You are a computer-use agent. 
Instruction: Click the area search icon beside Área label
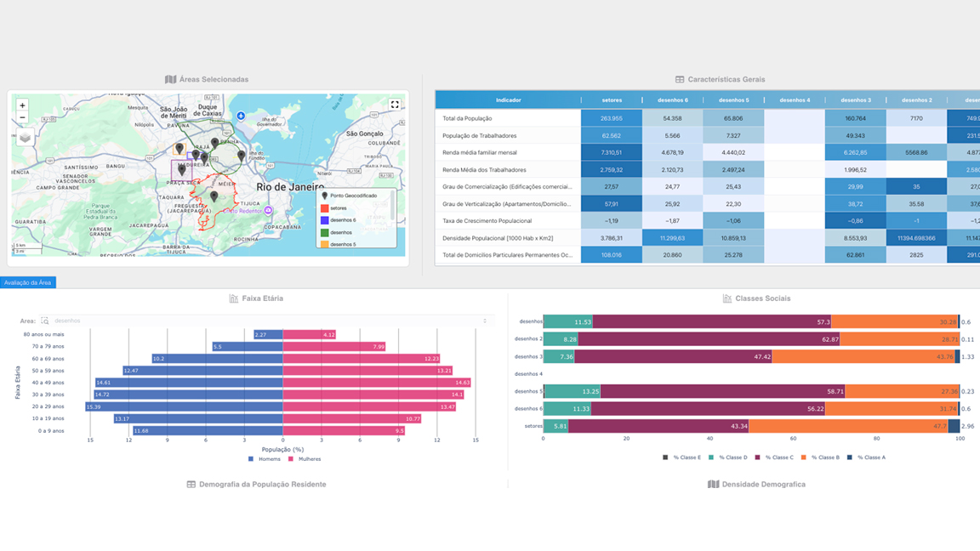tap(44, 321)
